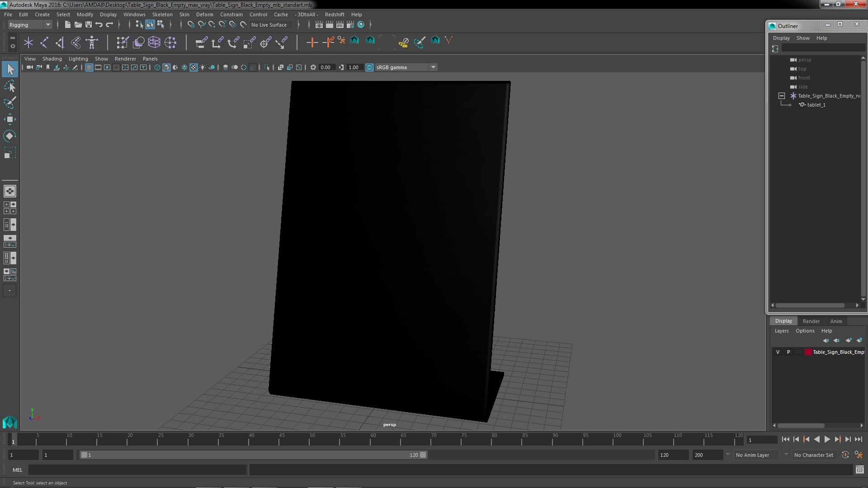Click the single perspective layout icon
The width and height of the screenshot is (868, 488).
(x=9, y=191)
